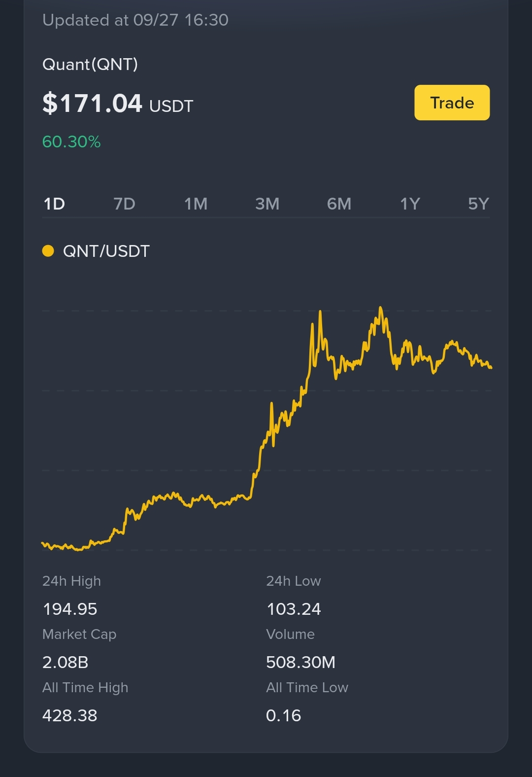Select the 1D timeframe tab
The image size is (532, 777).
pyautogui.click(x=54, y=204)
